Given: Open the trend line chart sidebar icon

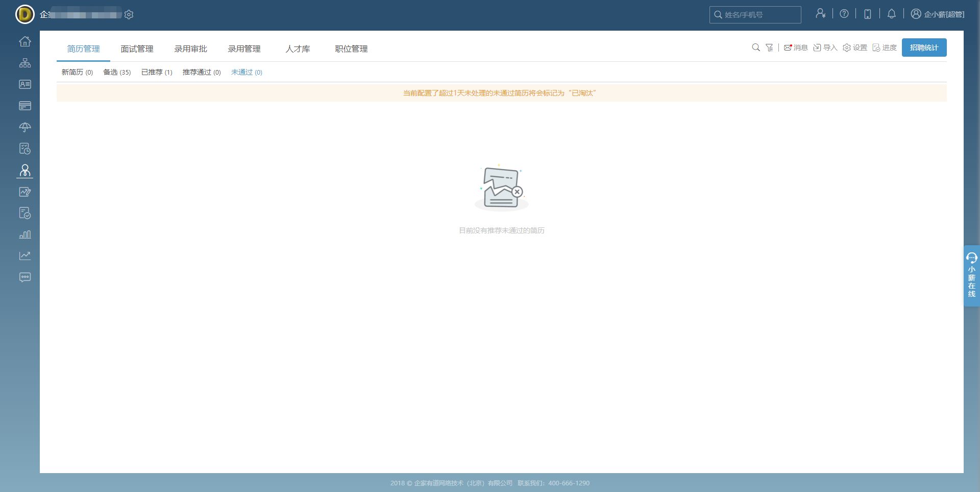Looking at the screenshot, I should point(25,255).
